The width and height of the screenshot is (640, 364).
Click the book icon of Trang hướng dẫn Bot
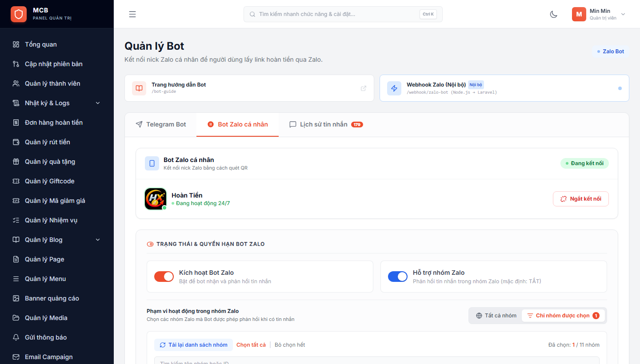coord(139,88)
